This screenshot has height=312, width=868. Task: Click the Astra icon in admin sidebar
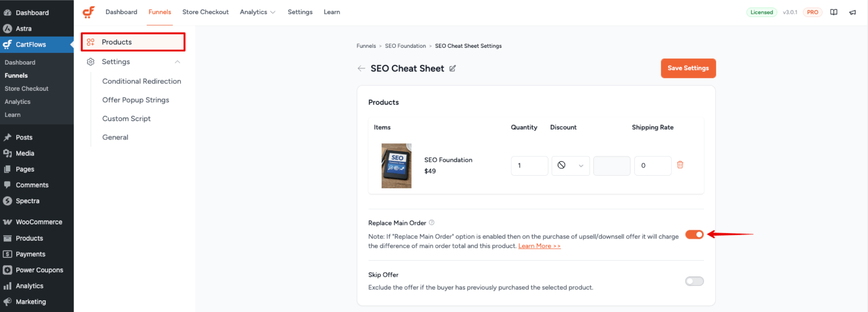8,28
